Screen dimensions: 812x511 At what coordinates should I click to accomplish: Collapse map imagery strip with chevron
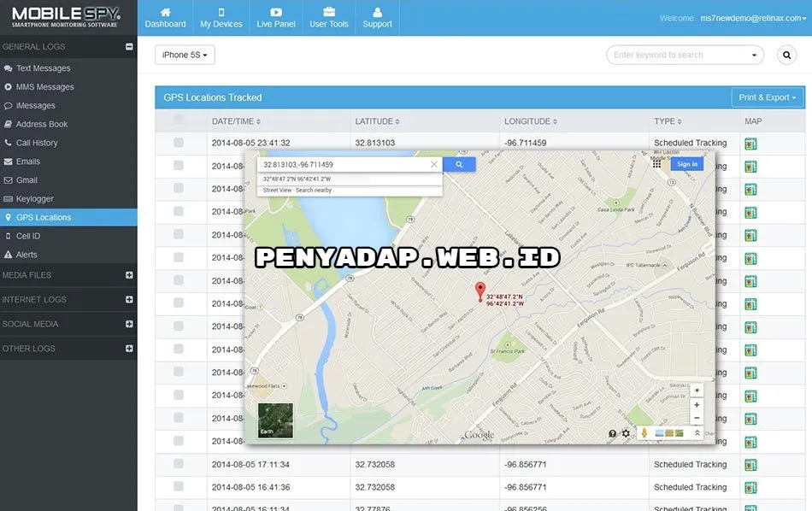(697, 433)
